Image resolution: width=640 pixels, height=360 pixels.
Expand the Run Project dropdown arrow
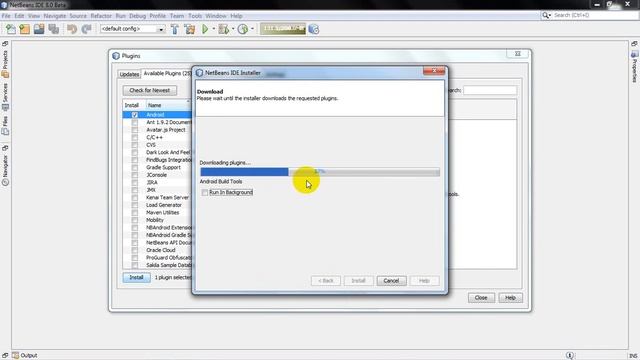coord(213,29)
